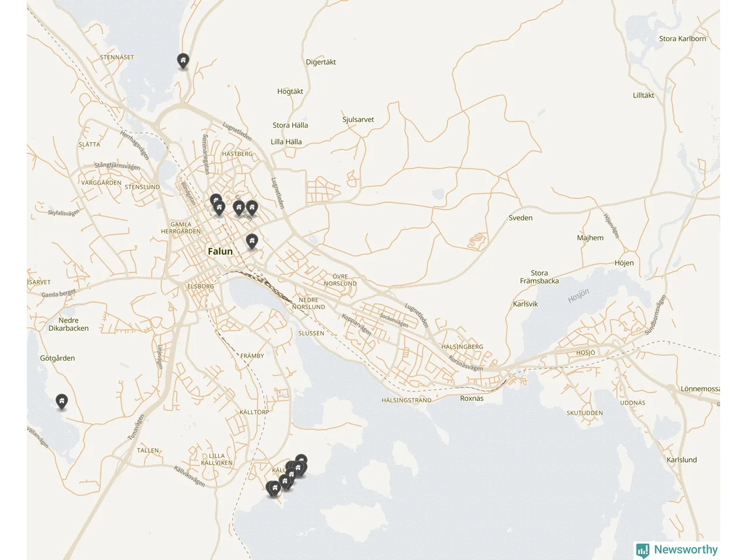
Task: Select the Roxnäs place label
Action: click(472, 399)
